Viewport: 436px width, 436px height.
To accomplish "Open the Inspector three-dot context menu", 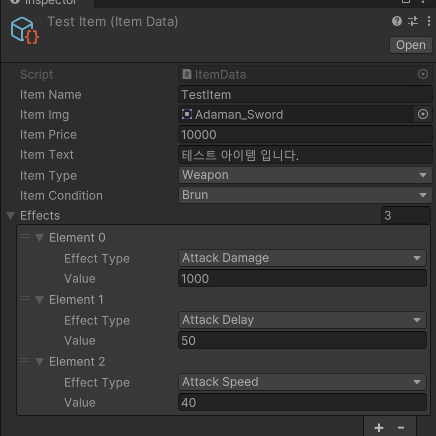I will [429, 21].
